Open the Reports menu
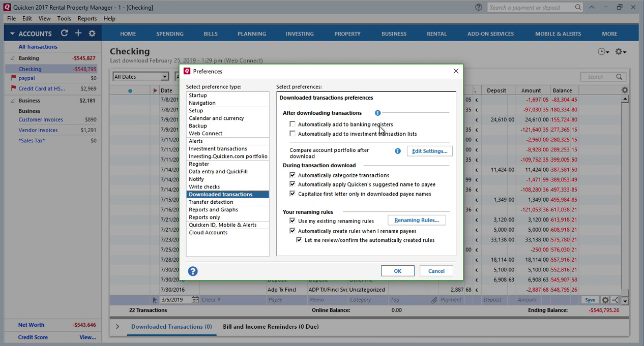This screenshot has height=346, width=644. (x=87, y=18)
